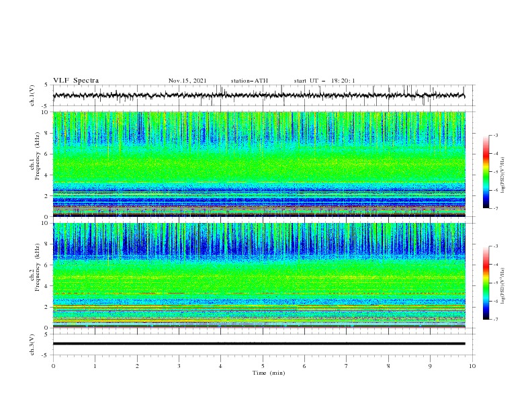Click the time axis tick label "3"
Screen dimensions: 532x411
[x=179, y=366]
